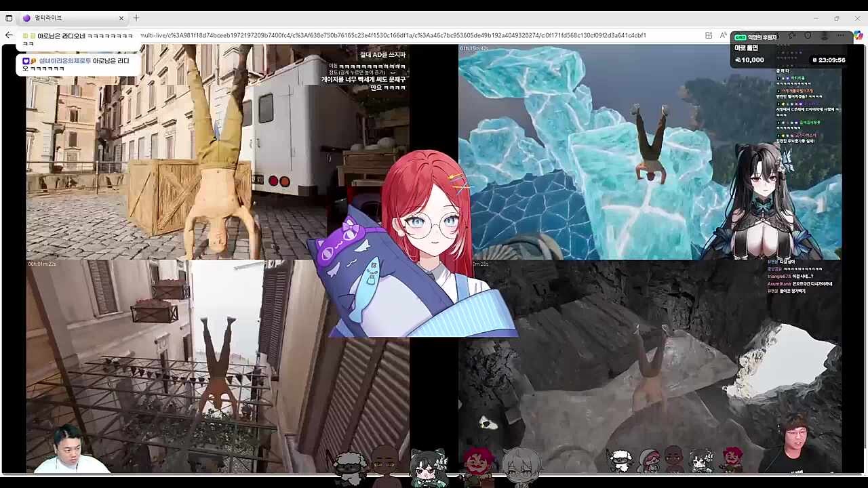The image size is (868, 488).
Task: Select the 멀티라이브 browser tab
Action: click(73, 18)
